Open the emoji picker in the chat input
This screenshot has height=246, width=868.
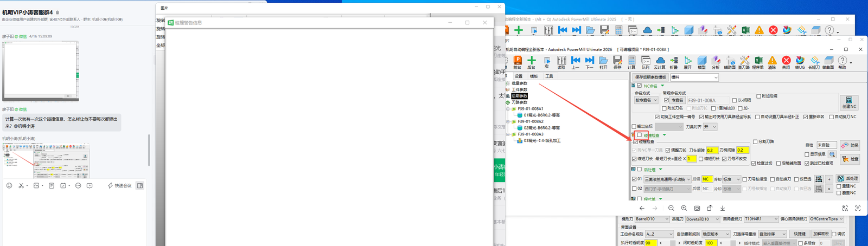pos(9,185)
